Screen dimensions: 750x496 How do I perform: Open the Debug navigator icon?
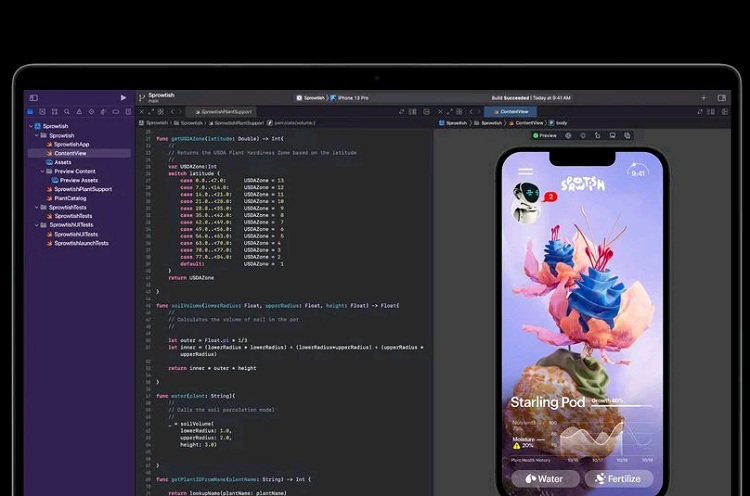(x=103, y=112)
